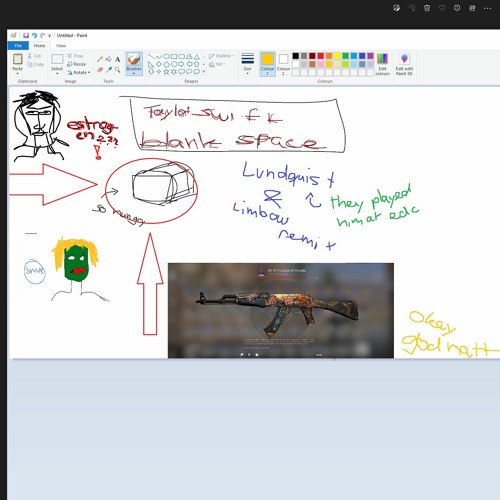500x500 pixels.
Task: Click the Undo arrow in quick access toolbar
Action: click(34, 35)
